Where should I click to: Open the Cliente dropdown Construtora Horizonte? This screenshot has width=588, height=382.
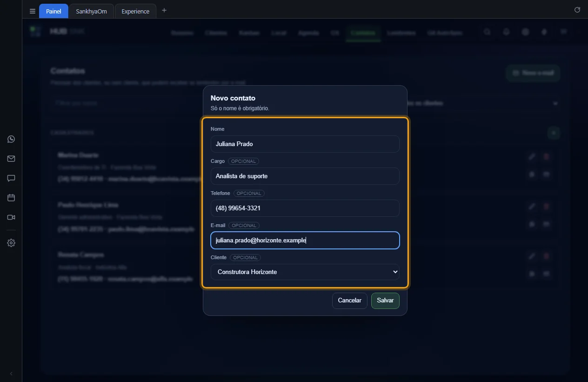pyautogui.click(x=305, y=272)
